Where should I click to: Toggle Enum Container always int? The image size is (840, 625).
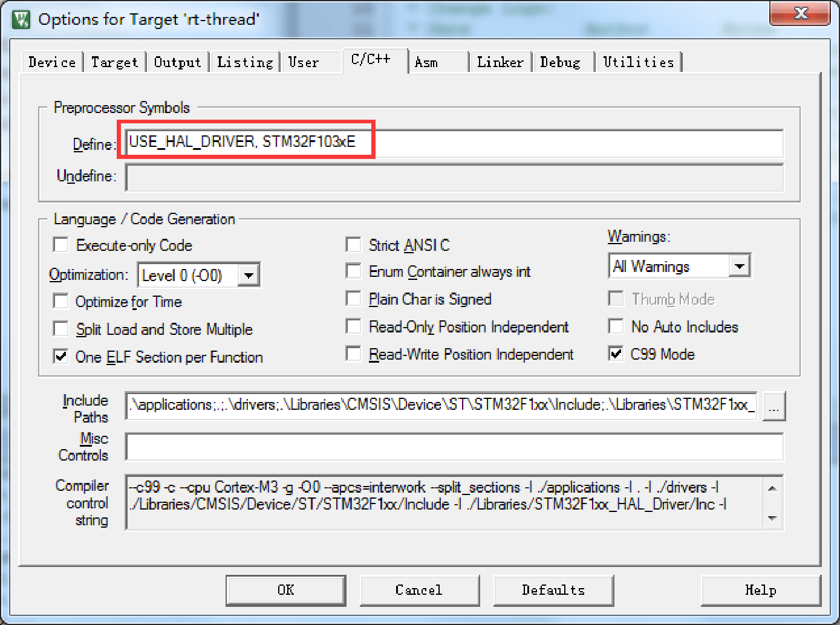[x=354, y=271]
